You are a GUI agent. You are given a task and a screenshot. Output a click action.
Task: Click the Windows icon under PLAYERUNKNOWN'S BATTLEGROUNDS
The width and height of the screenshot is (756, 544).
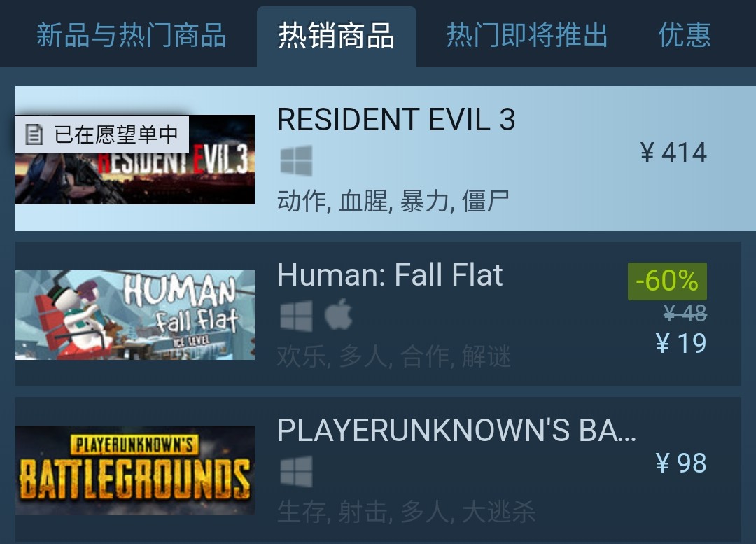pos(296,471)
